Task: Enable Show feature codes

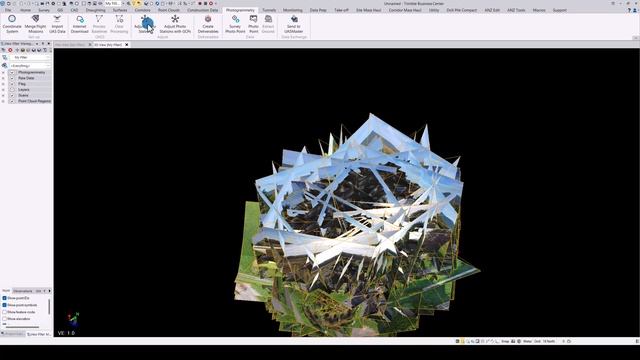Action: point(4,312)
